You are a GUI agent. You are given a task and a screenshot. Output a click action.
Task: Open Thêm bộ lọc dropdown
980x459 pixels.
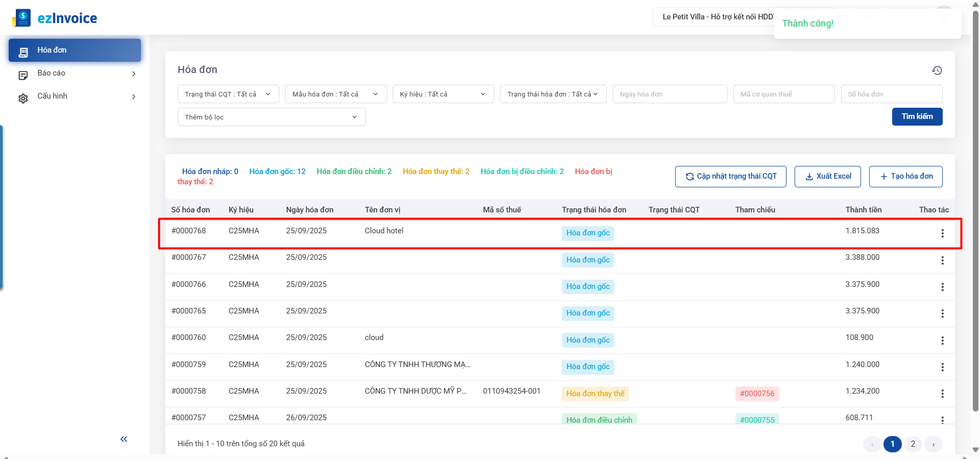pyautogui.click(x=271, y=117)
